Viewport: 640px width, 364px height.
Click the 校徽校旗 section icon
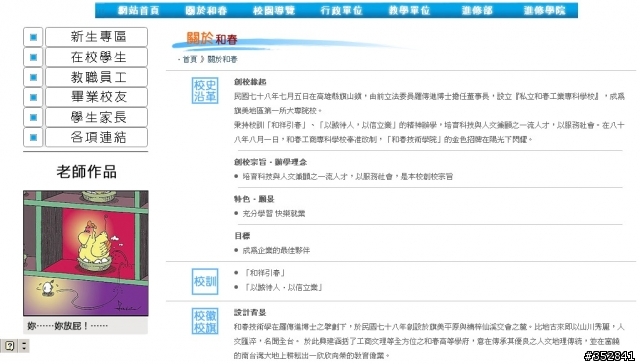205,321
